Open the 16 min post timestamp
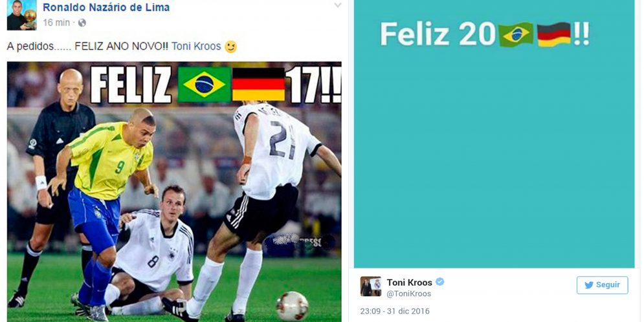The width and height of the screenshot is (644, 322). click(x=56, y=23)
